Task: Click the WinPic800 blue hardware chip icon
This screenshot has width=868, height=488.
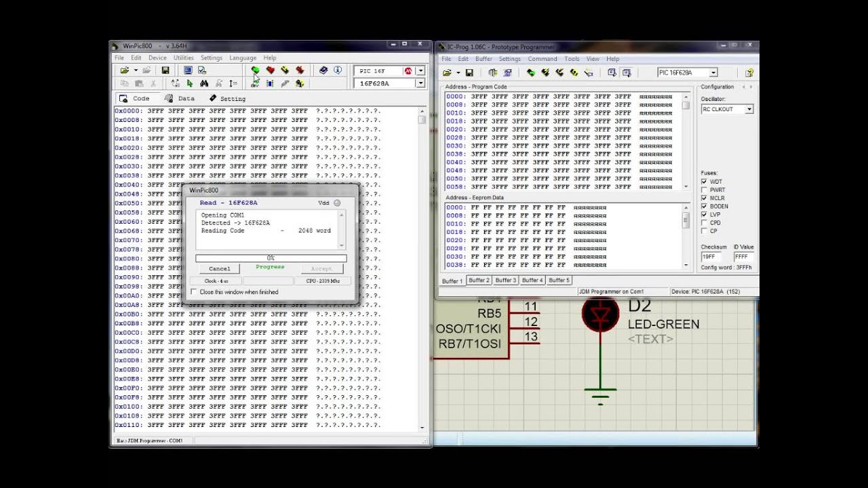Action: pyautogui.click(x=270, y=83)
